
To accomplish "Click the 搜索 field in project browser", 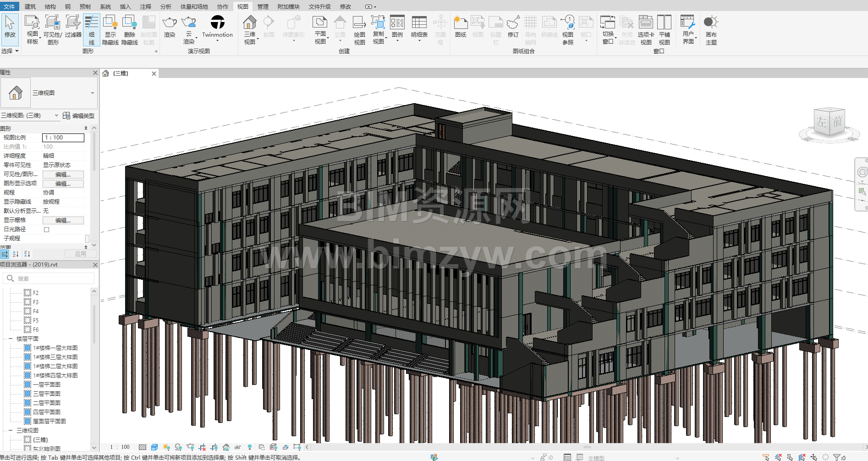I will point(50,278).
